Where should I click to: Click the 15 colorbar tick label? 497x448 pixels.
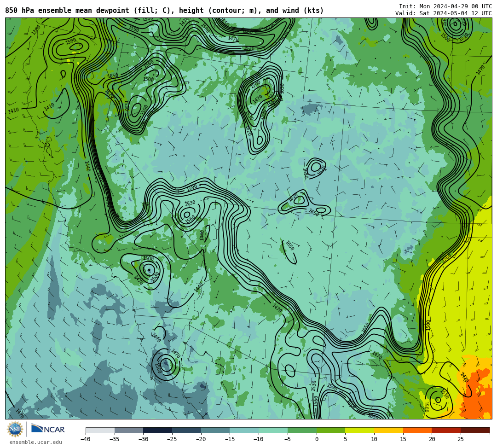click(403, 439)
